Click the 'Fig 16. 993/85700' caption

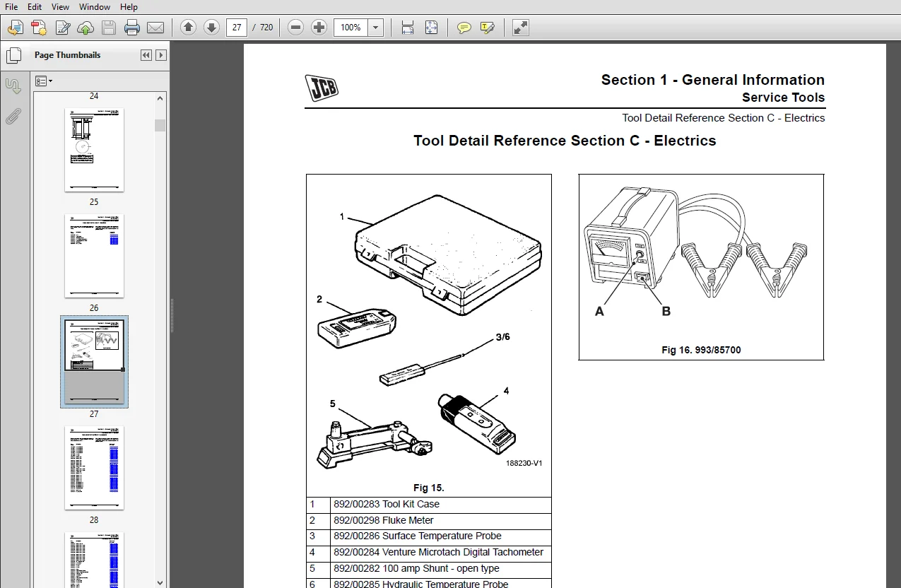[x=701, y=350]
